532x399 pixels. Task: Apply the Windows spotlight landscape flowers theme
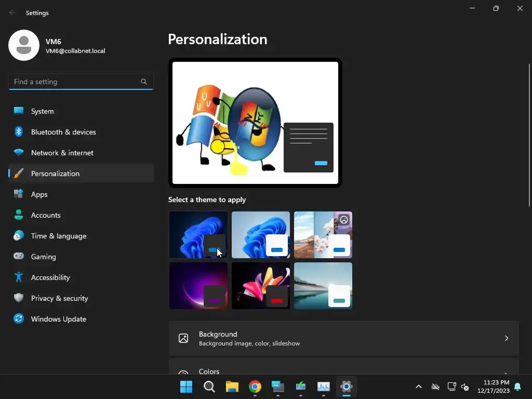323,235
